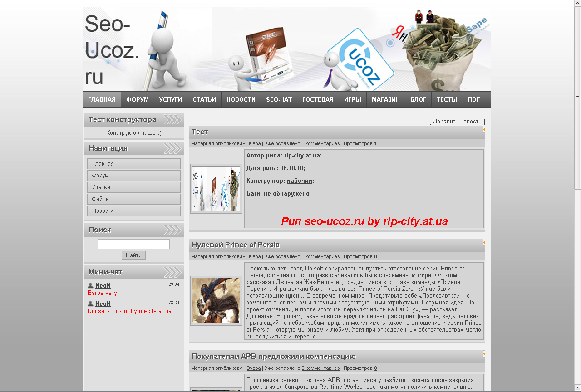The width and height of the screenshot is (581, 392).
Task: Go to МАГАЗИН in the navigation bar
Action: click(x=386, y=99)
